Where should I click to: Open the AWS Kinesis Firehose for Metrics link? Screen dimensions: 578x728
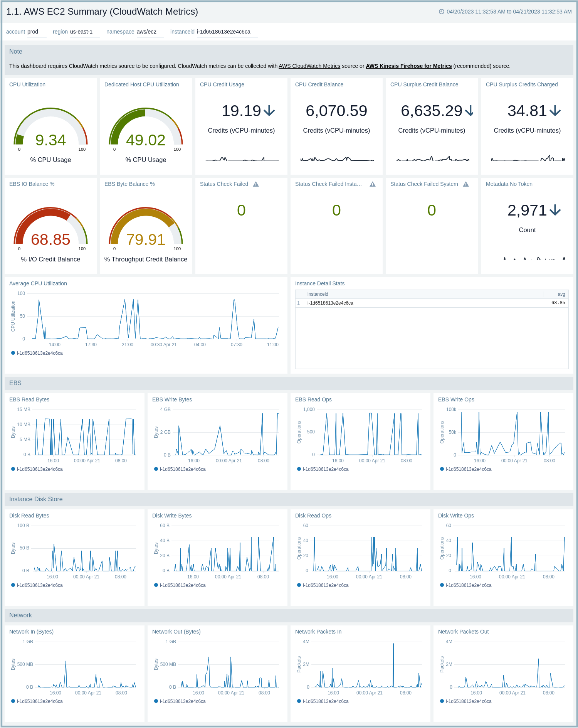[408, 66]
